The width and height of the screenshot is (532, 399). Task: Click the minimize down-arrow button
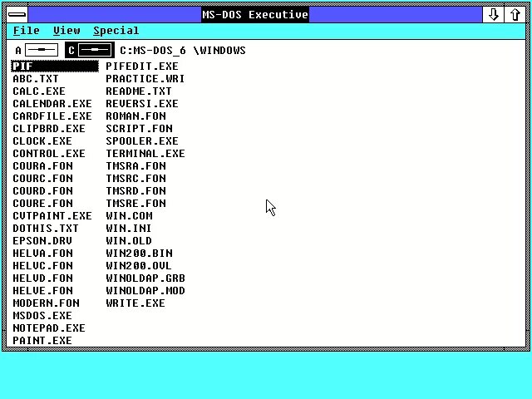[493, 14]
